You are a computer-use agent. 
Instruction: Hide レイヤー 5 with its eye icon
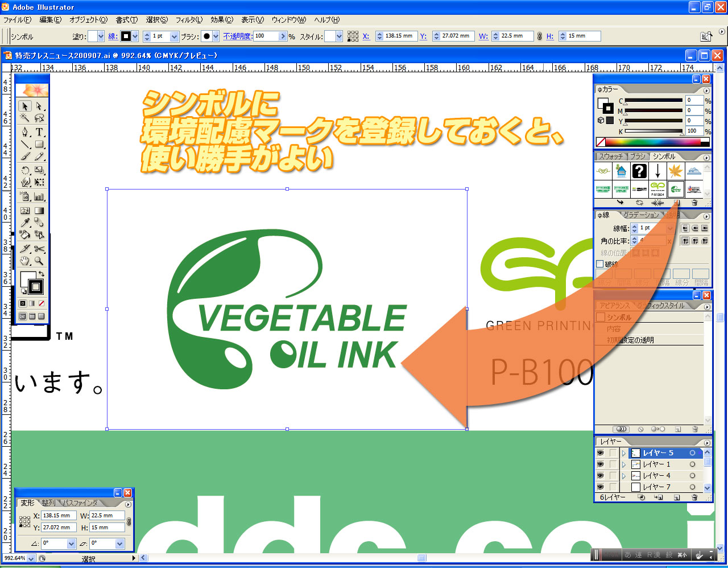601,453
